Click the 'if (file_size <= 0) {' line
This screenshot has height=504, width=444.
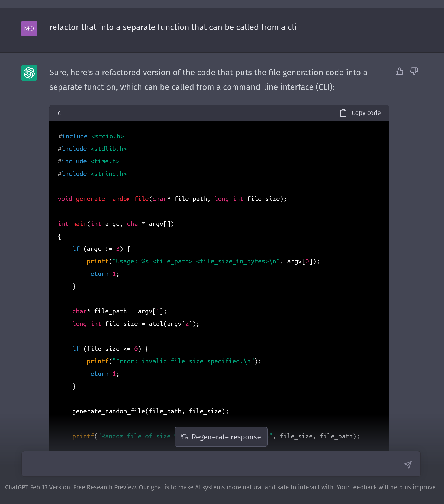pos(111,349)
